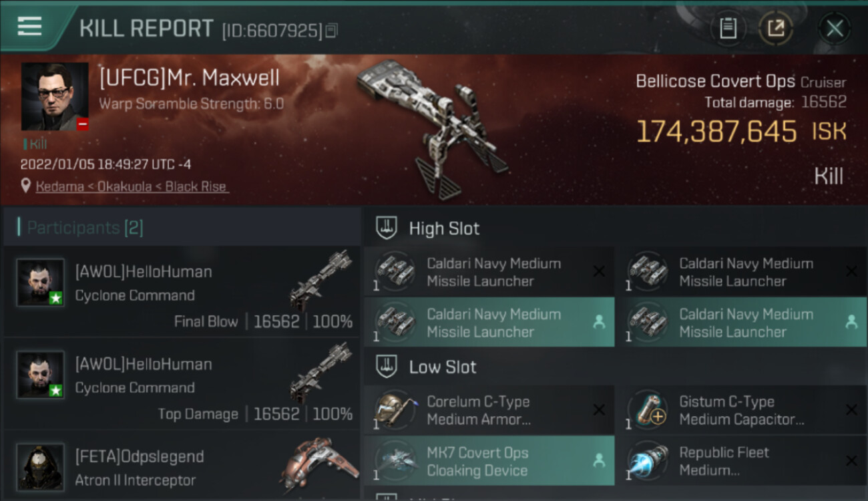The image size is (868, 501).
Task: Select the Gistum C-Type Medium Capacitor module
Action: 742,410
